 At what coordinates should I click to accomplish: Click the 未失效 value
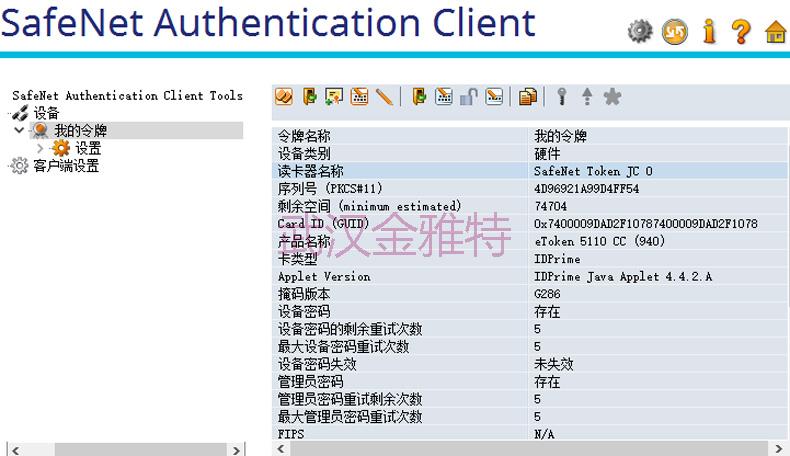pyautogui.click(x=554, y=364)
